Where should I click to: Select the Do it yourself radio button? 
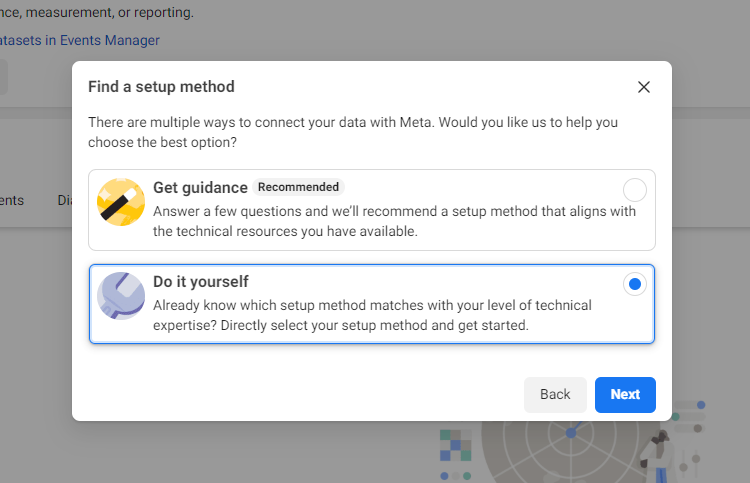coord(635,284)
